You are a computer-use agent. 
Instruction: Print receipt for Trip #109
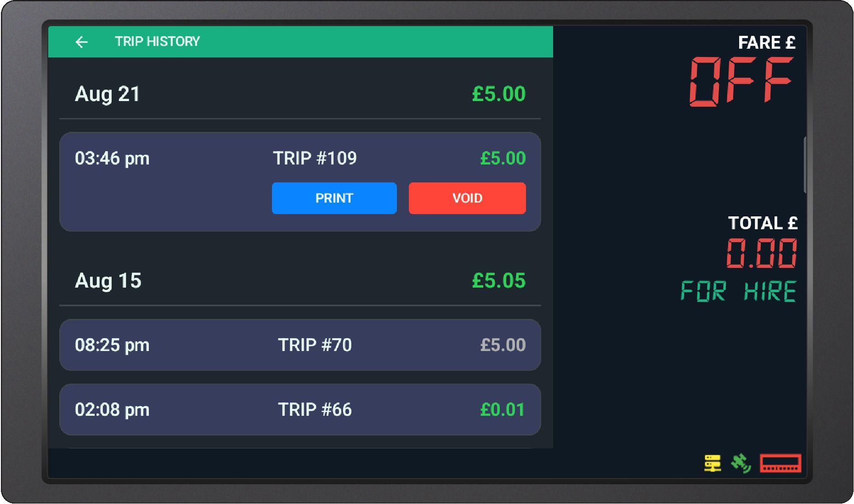(x=334, y=198)
